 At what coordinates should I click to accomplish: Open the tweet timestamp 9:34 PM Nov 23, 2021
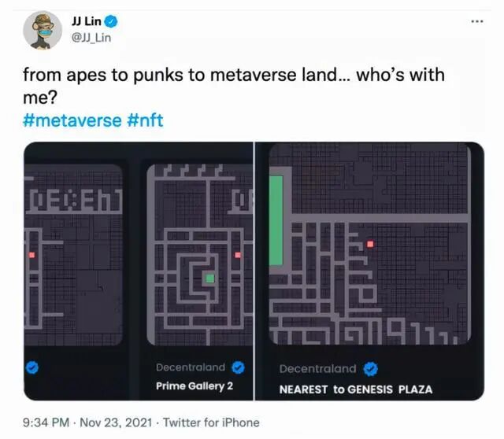pyautogui.click(x=87, y=422)
